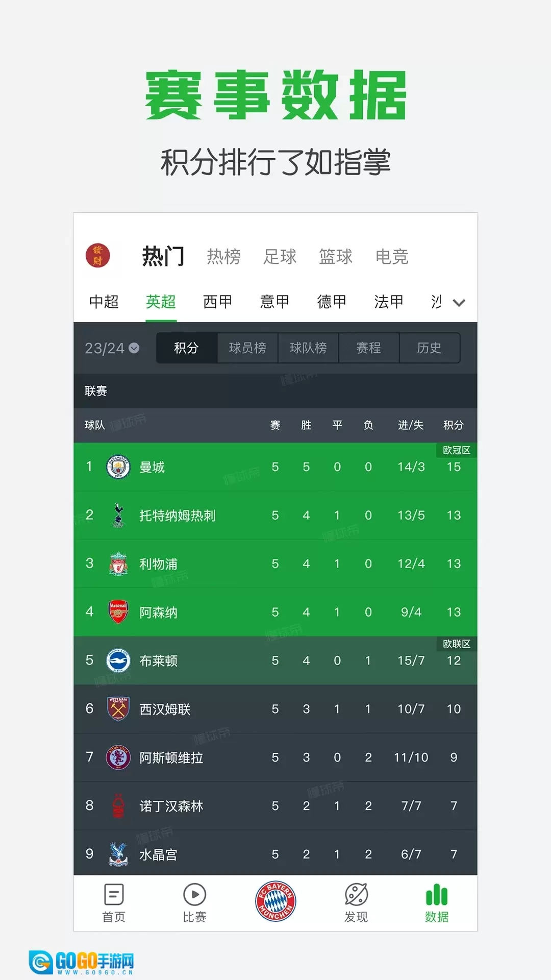Image resolution: width=551 pixels, height=980 pixels.
Task: Tap the red avatar profile icon
Action: coord(97,255)
